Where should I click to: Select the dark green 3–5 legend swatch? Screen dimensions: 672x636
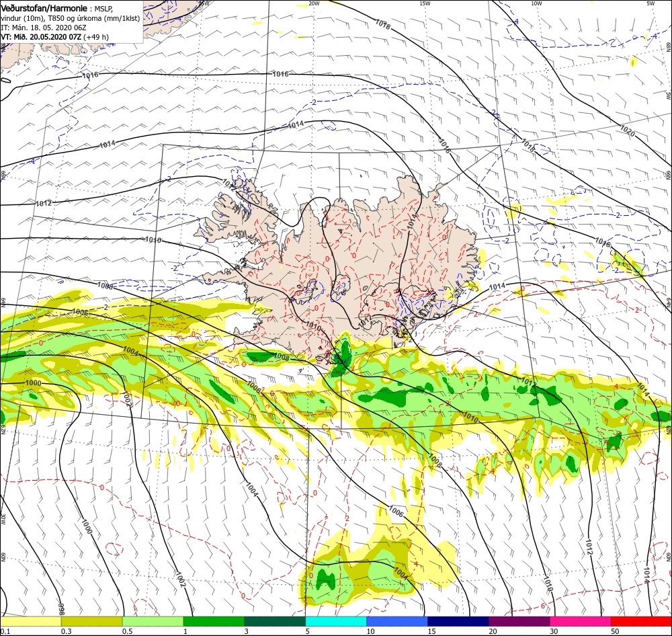[x=275, y=621]
